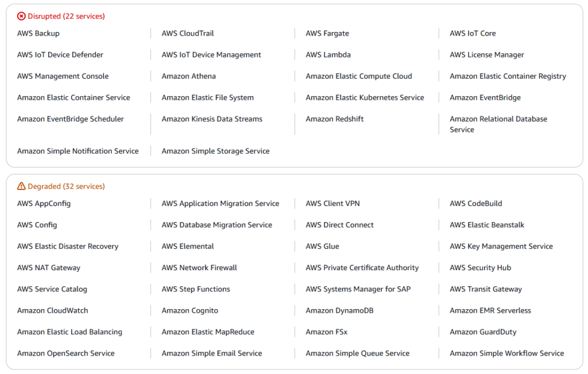Select Amazon Relational Database Service
This screenshot has width=588, height=374.
[498, 124]
